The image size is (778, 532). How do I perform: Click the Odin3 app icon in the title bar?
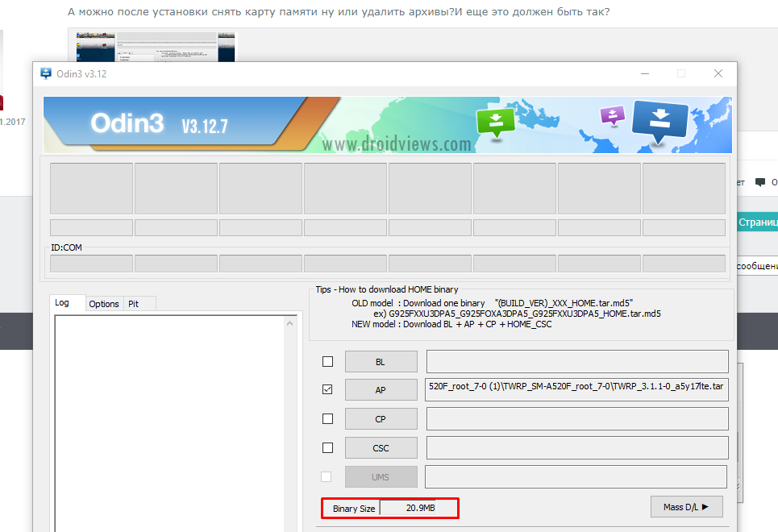coord(46,73)
